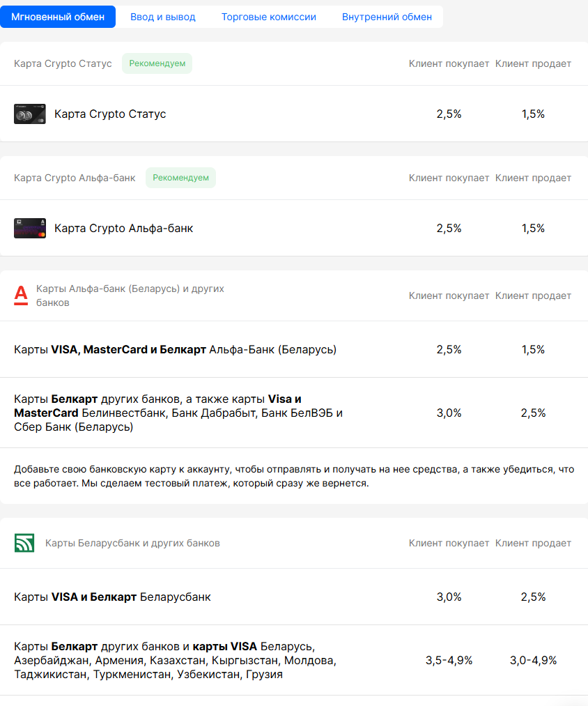
Task: Click the Crypto Статус card thumbnail image
Action: click(29, 114)
